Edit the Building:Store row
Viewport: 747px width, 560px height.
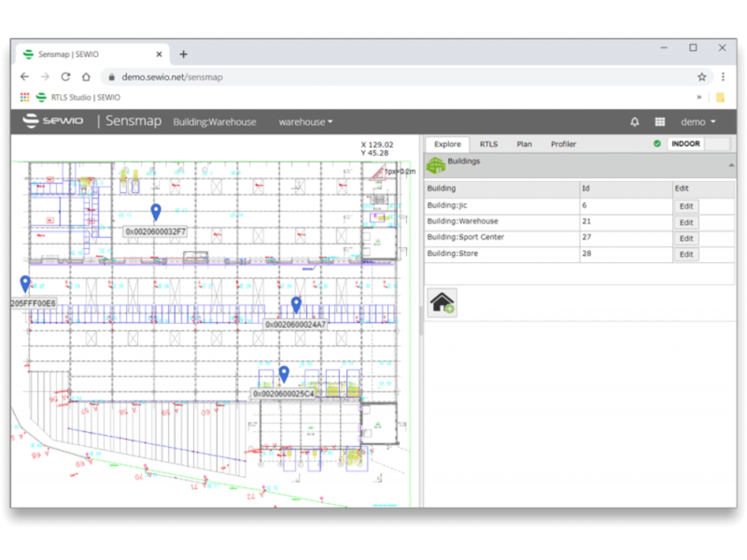point(686,254)
